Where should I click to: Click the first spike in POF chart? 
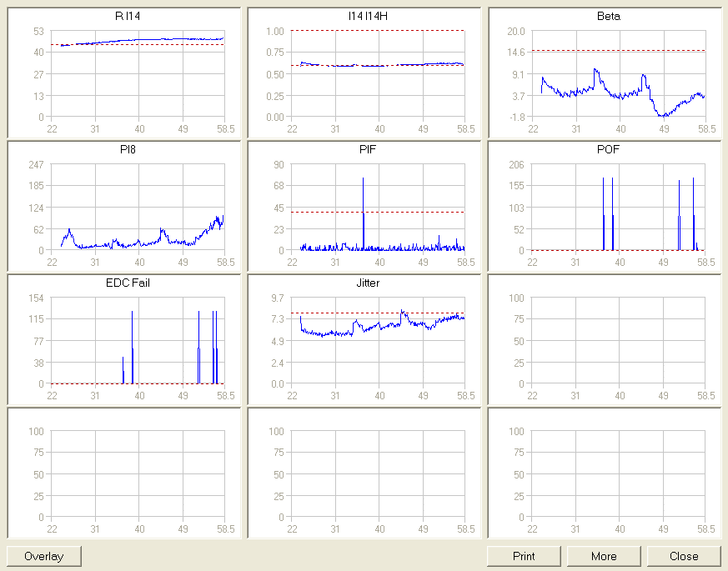click(x=604, y=208)
